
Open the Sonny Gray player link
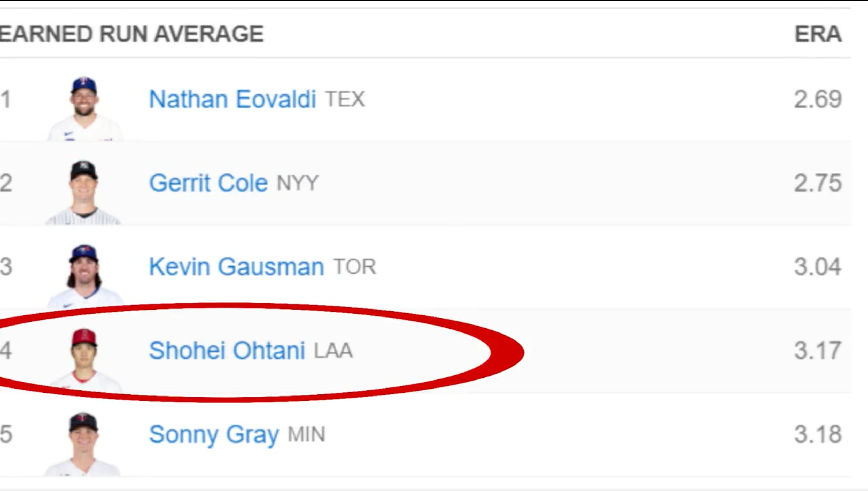(214, 434)
